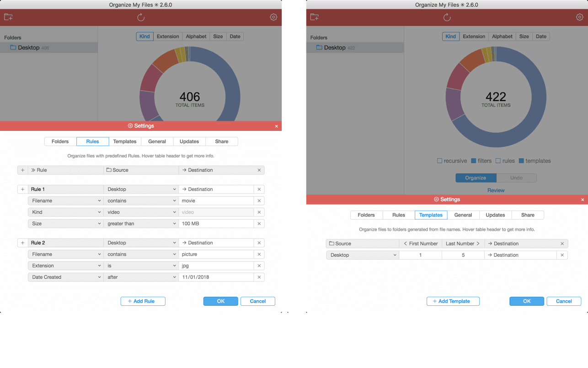Click the plus icon beside Rule 1
588x368 pixels.
22,189
